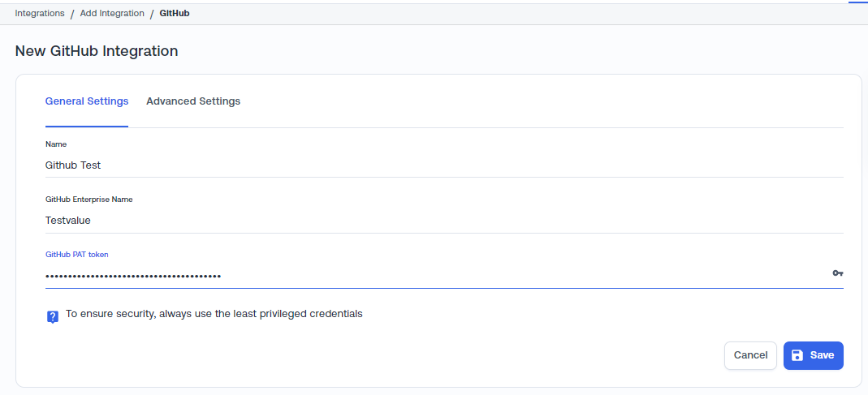Go back to Integrations via the breadcrumb
Image resolution: width=868 pixels, height=395 pixels.
[x=40, y=13]
